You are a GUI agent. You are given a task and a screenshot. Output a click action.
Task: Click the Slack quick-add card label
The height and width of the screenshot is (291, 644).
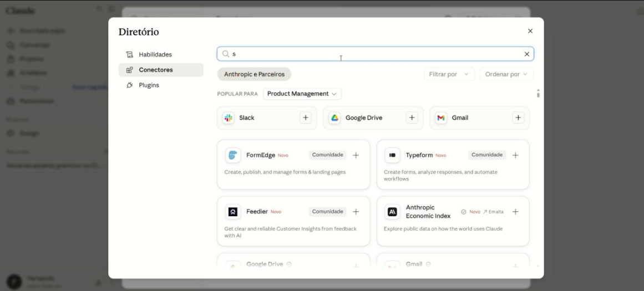[247, 118]
